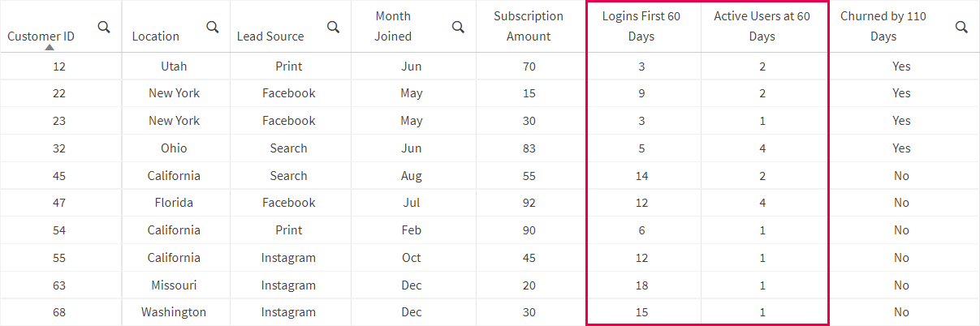Click the Customer ID sort arrow
980x326 pixels.
pos(50,47)
